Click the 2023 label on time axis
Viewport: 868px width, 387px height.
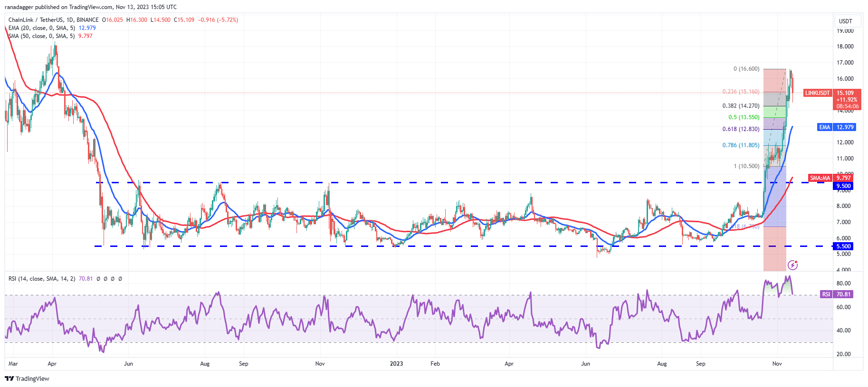coord(396,364)
